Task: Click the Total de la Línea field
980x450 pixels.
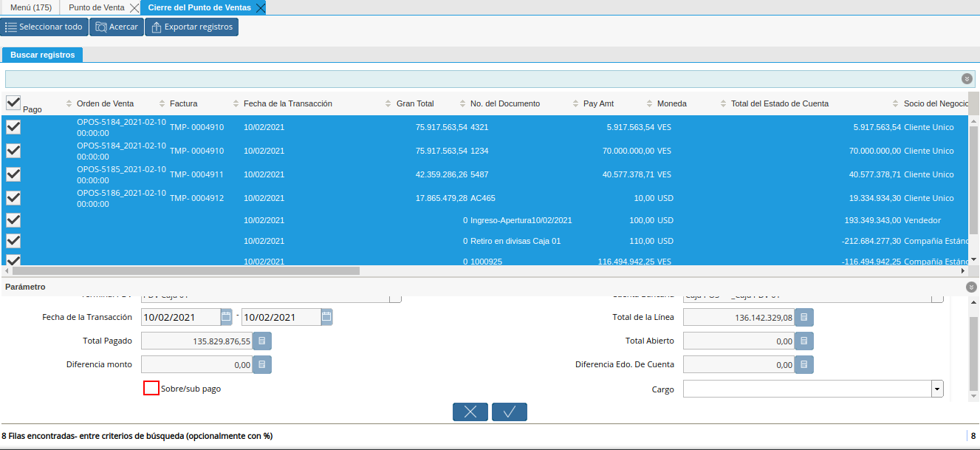Action: (739, 317)
